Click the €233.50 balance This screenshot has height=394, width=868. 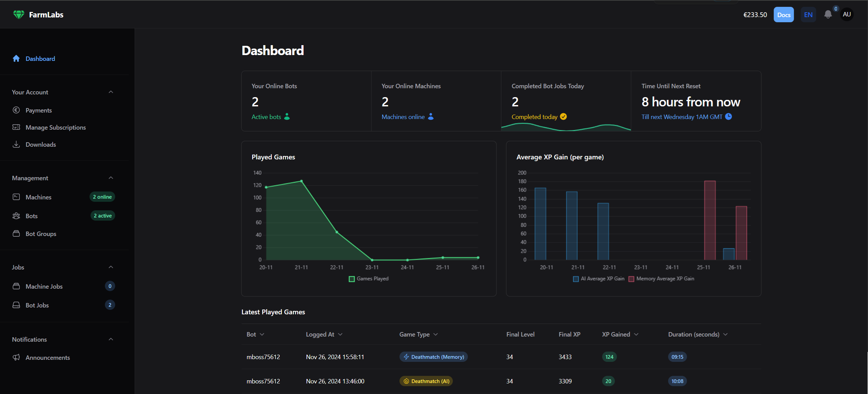click(755, 15)
